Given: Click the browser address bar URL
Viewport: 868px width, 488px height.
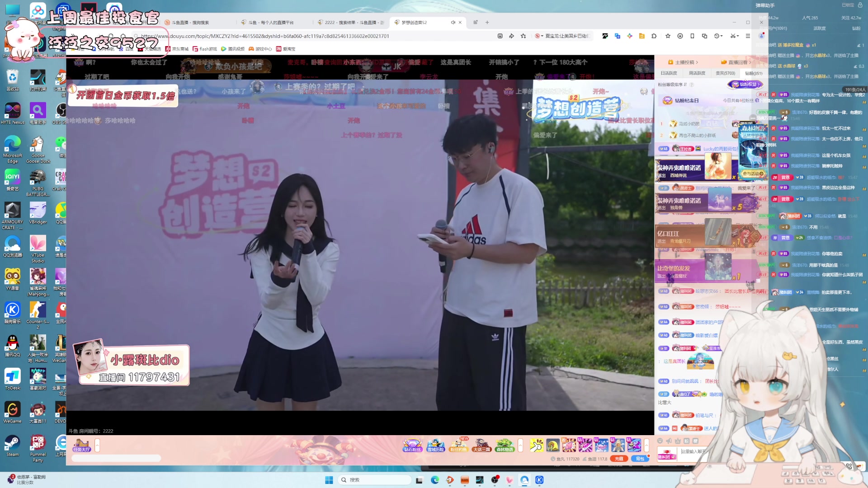Looking at the screenshot, I should click(x=264, y=36).
